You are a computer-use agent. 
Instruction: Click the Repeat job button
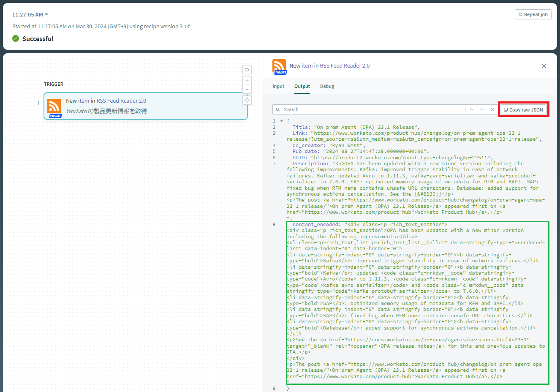pyautogui.click(x=533, y=14)
